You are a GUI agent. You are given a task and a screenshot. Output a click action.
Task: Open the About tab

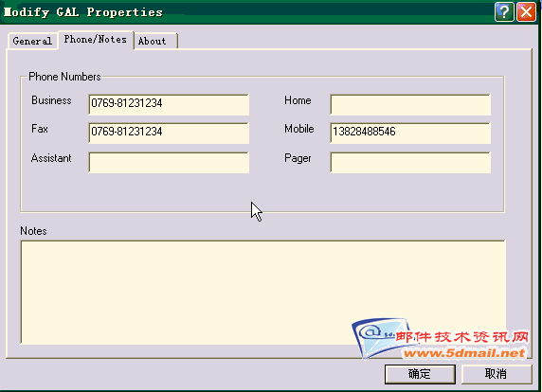(155, 42)
